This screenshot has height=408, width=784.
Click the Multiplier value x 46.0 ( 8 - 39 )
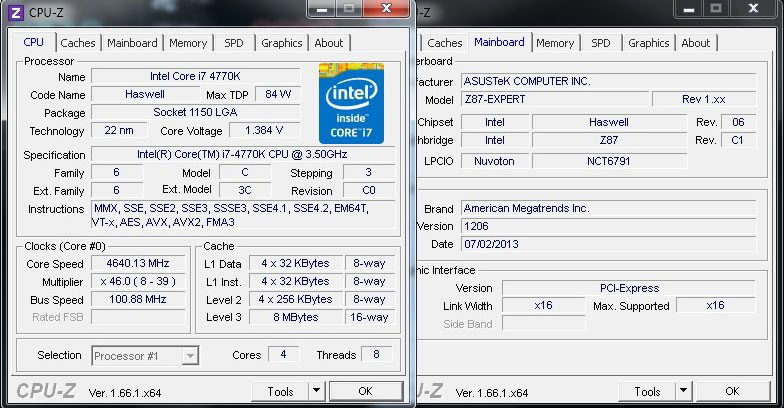coord(138,281)
